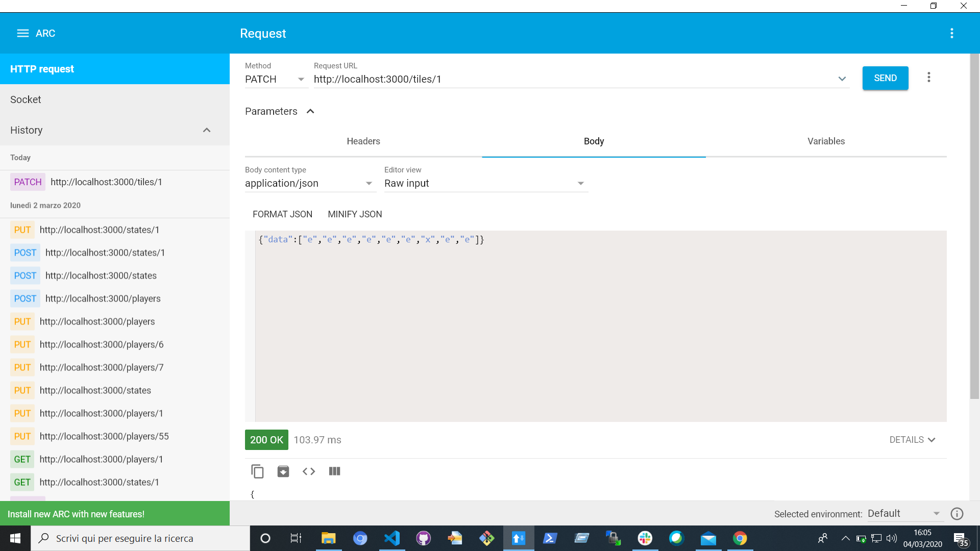Expand response DETAILS
The height and width of the screenshot is (551, 980).
[x=913, y=440]
